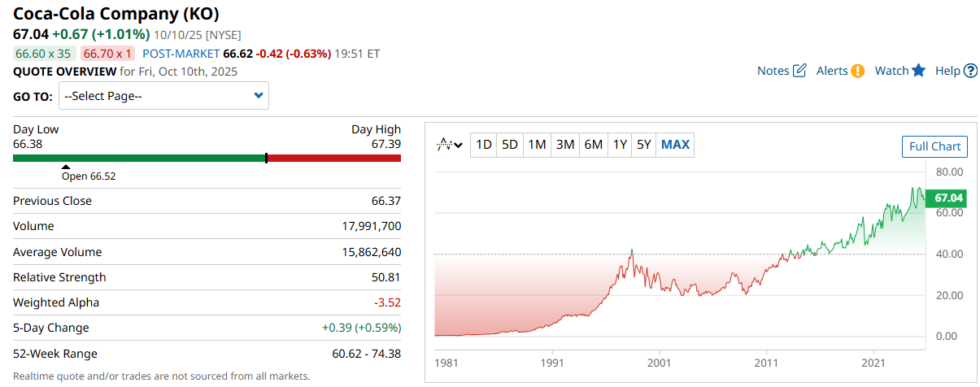
Task: Show the 1Y chart range
Action: click(x=620, y=145)
